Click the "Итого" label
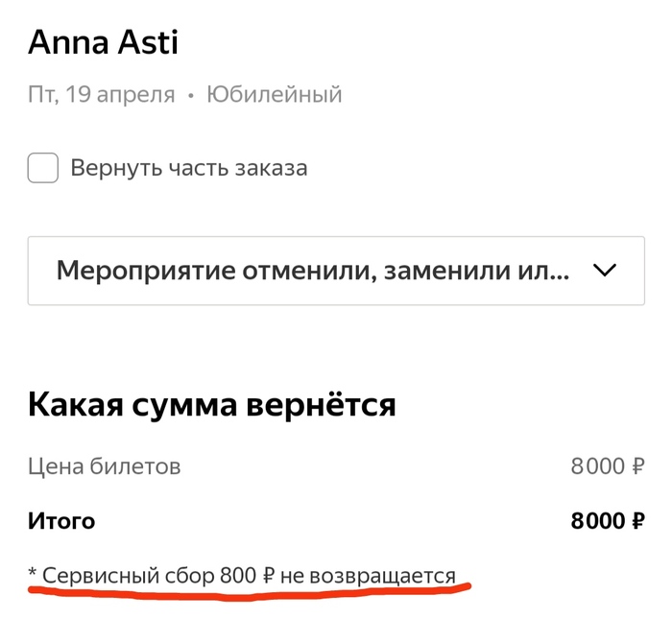 pos(61,521)
